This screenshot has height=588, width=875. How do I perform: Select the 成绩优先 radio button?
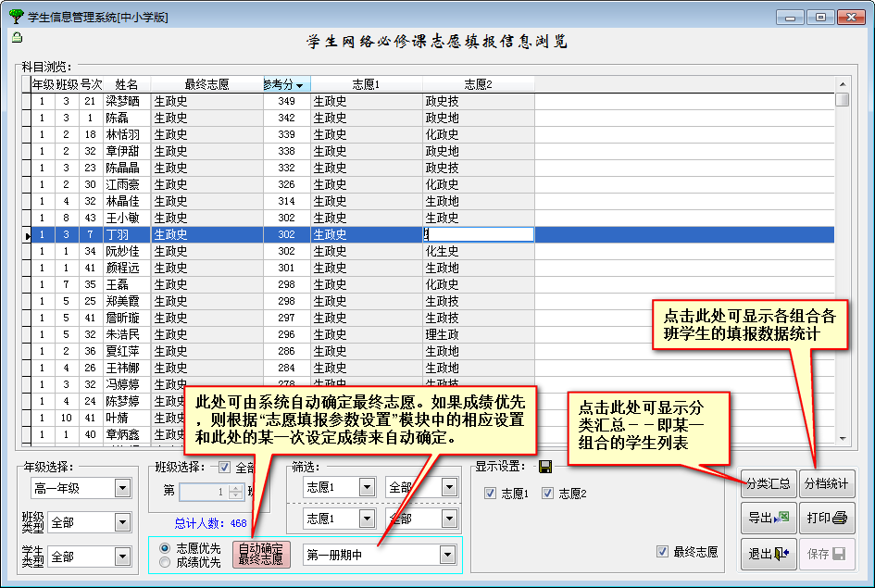(165, 562)
